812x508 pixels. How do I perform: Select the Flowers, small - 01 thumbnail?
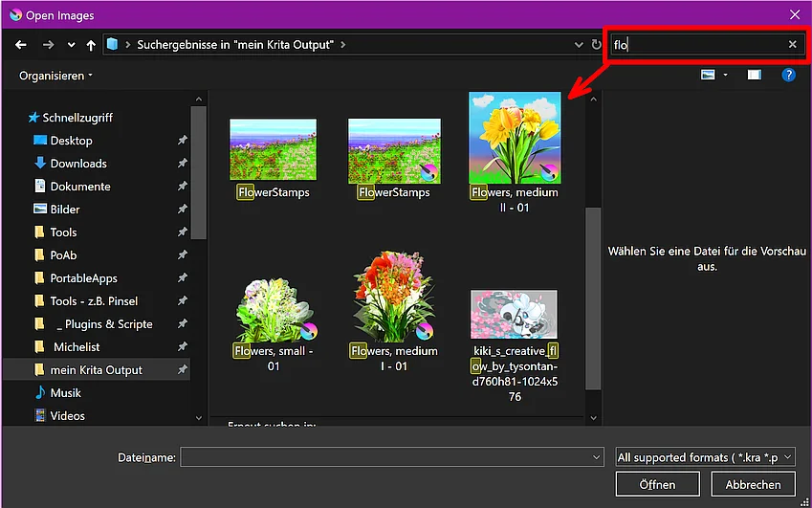coord(273,323)
